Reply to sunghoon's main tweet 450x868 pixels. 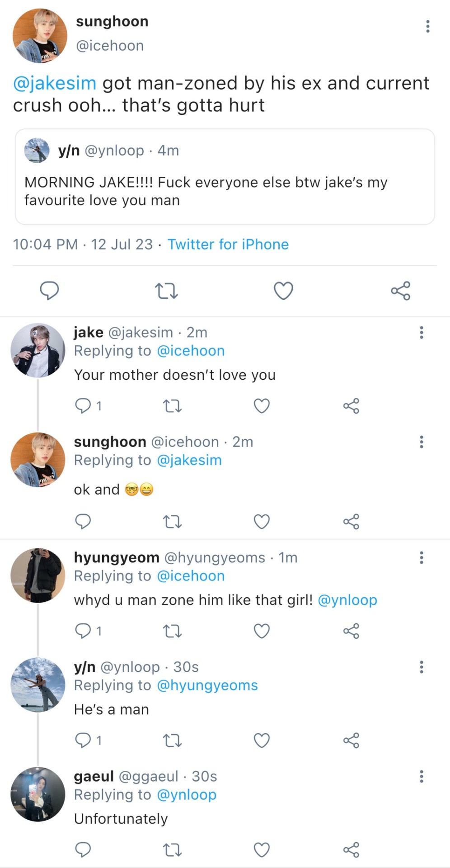(49, 291)
